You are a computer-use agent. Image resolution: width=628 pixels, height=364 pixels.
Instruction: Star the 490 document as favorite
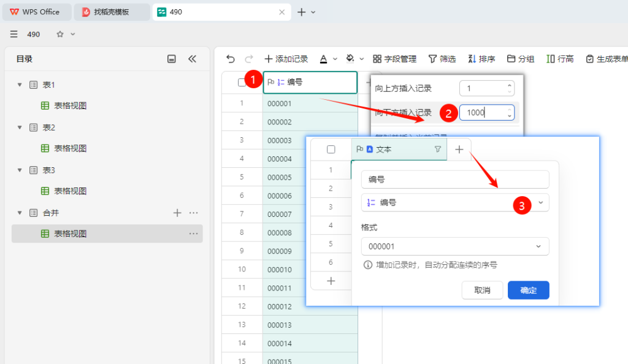[x=60, y=34]
